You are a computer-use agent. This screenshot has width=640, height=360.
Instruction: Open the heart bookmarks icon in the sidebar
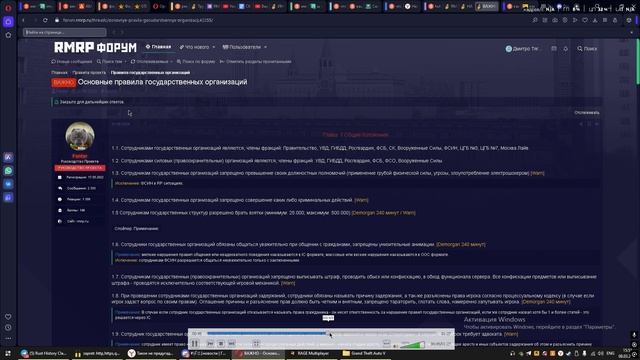click(8, 316)
